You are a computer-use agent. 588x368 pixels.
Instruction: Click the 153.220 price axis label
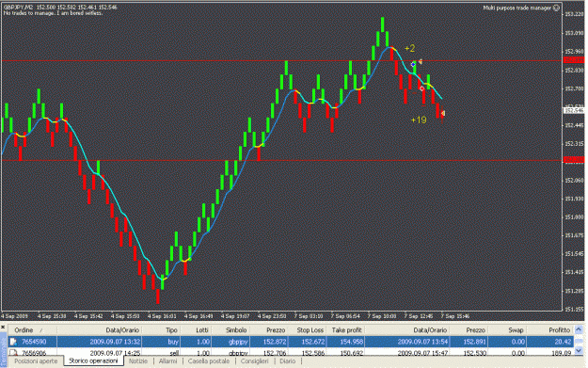574,15
